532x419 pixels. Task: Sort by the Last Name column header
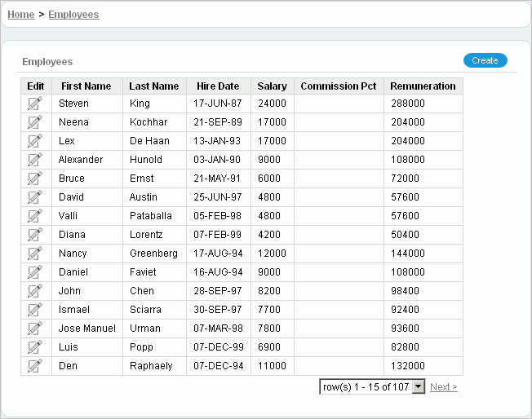[x=153, y=86]
